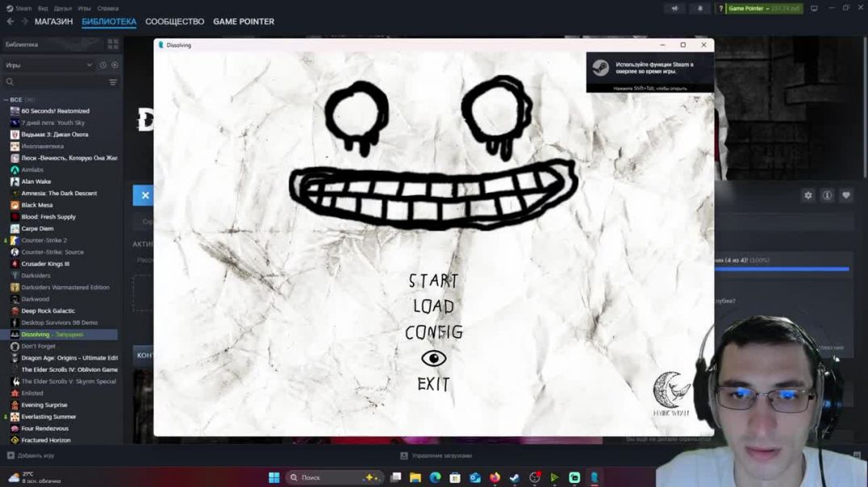Add game to favorites heart icon
Image resolution: width=868 pixels, height=487 pixels.
coord(846,195)
